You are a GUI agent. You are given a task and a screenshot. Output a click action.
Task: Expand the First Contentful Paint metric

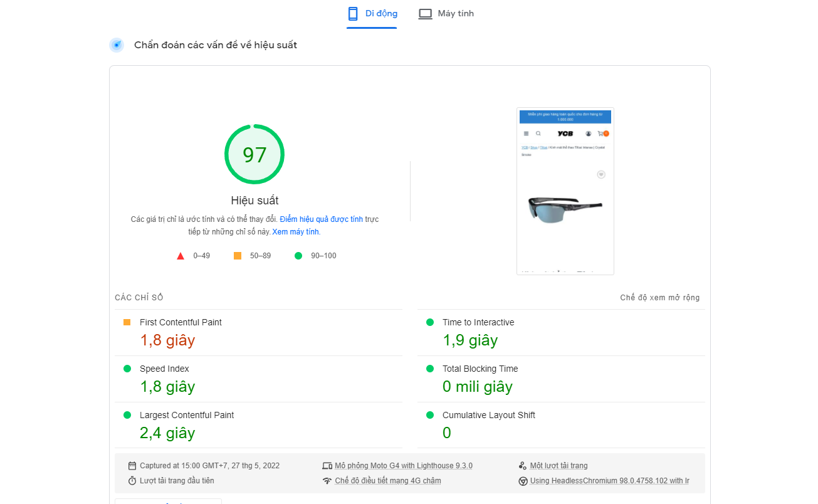[181, 322]
